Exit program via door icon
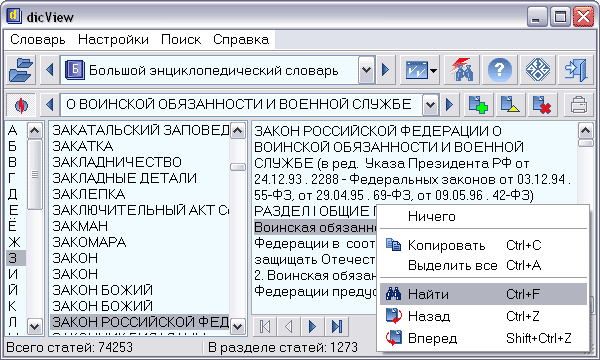 tap(575, 70)
